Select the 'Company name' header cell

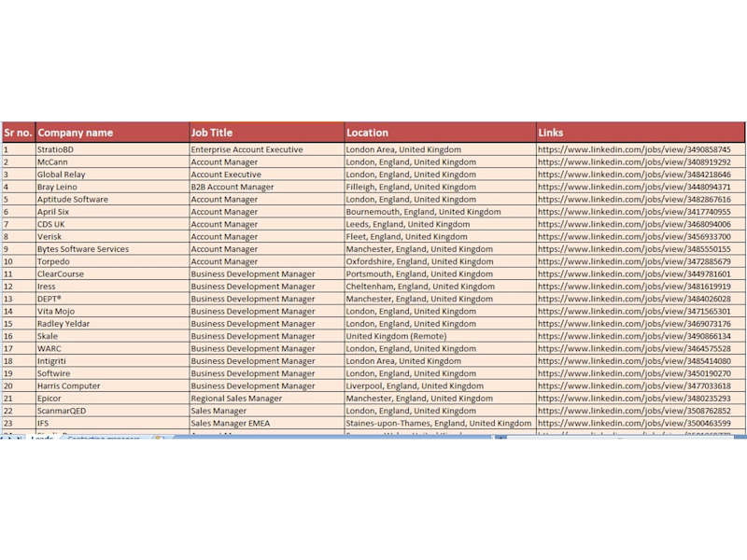coord(112,133)
